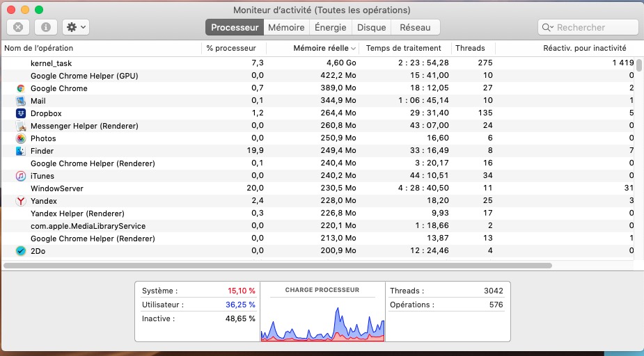Screen dimensions: 644x356
Task: Open the gear action menu
Action: [x=76, y=28]
